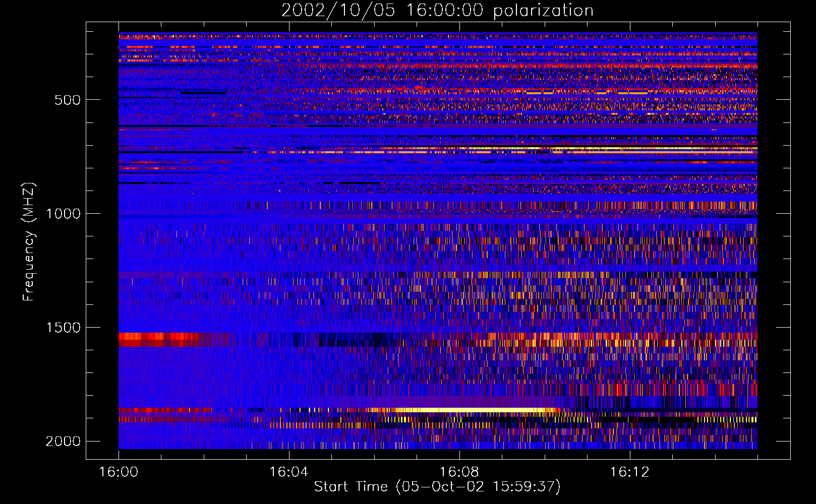Click the 'Frequency (MHZ)' axis label

[29, 242]
